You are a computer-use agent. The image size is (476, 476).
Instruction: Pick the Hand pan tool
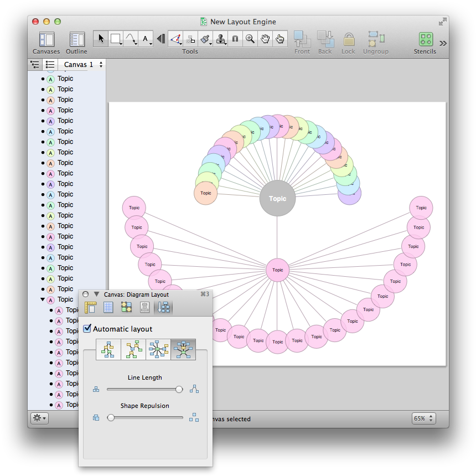click(265, 39)
